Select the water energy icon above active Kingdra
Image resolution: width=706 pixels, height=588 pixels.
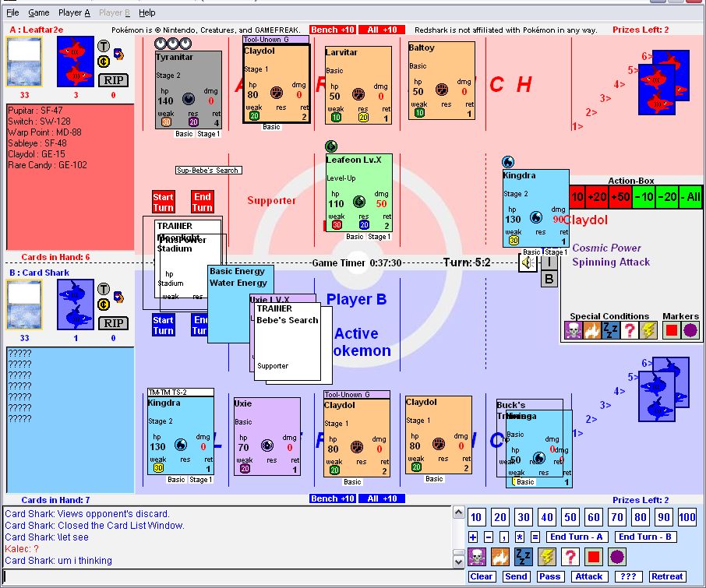[508, 162]
